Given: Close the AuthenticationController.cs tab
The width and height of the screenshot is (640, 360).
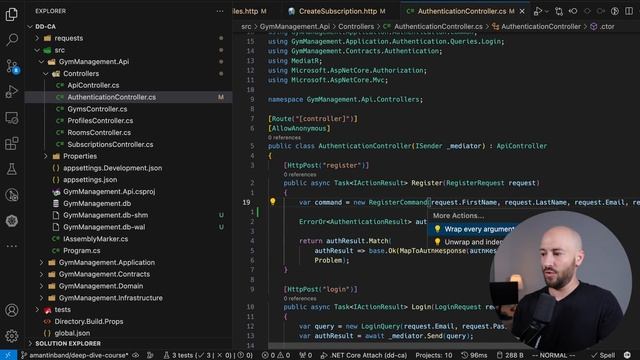Looking at the screenshot, I should pyautogui.click(x=522, y=11).
